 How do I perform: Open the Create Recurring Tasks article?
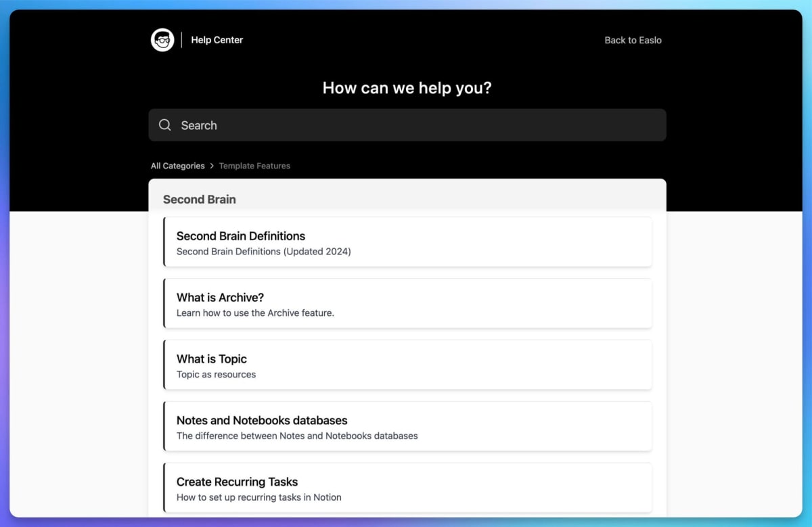237,482
